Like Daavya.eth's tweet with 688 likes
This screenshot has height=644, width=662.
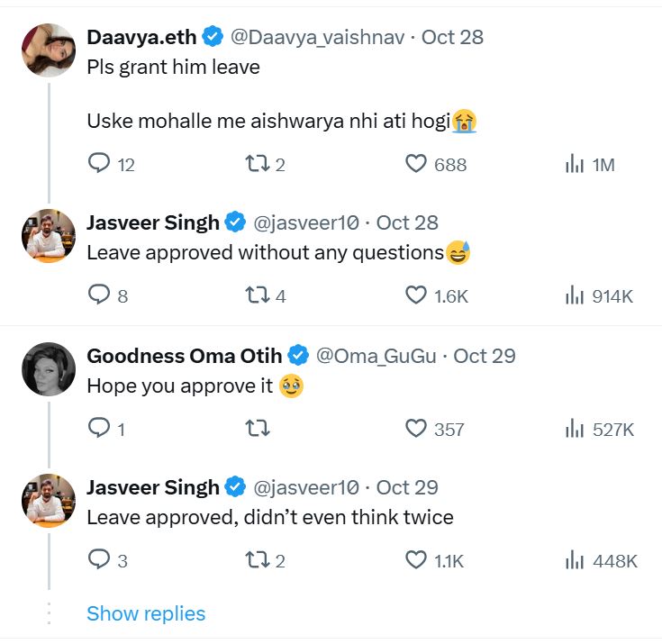tap(415, 164)
